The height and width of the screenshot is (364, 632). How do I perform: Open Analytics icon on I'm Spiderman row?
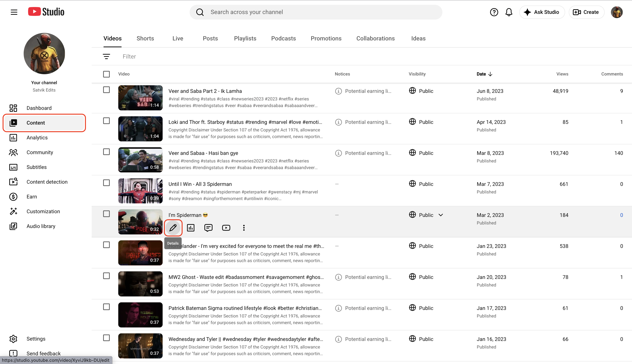point(191,228)
